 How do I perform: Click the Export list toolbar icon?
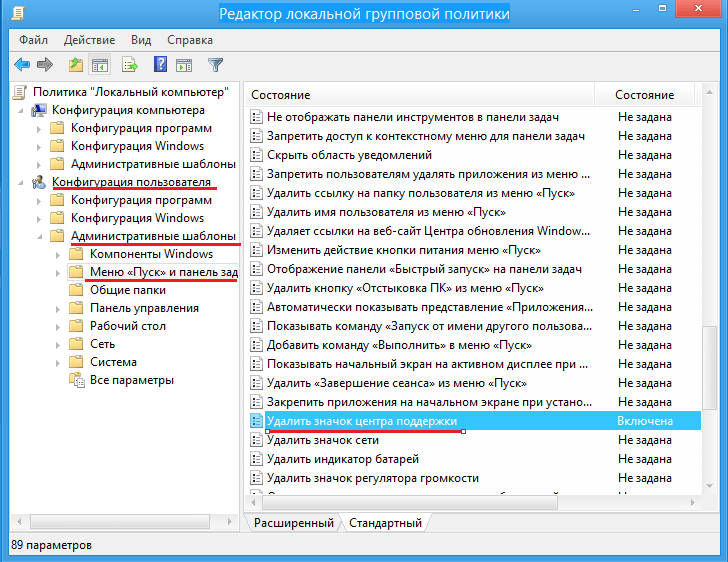click(x=129, y=65)
